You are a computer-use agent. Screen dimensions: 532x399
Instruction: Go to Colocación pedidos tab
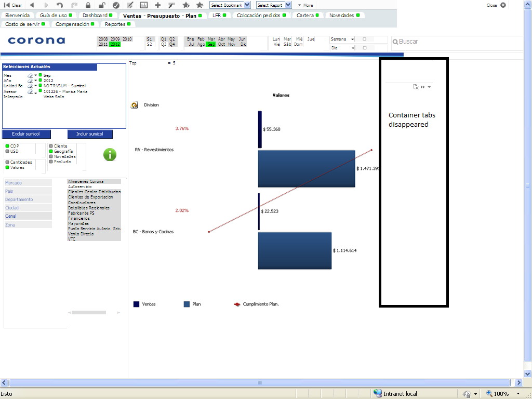[x=261, y=15]
